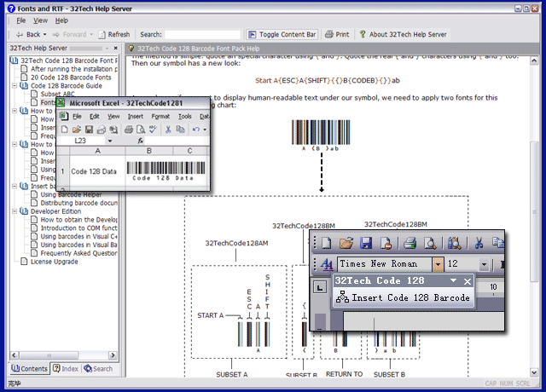
Task: Open the Insert menu in Excel
Action: point(135,116)
